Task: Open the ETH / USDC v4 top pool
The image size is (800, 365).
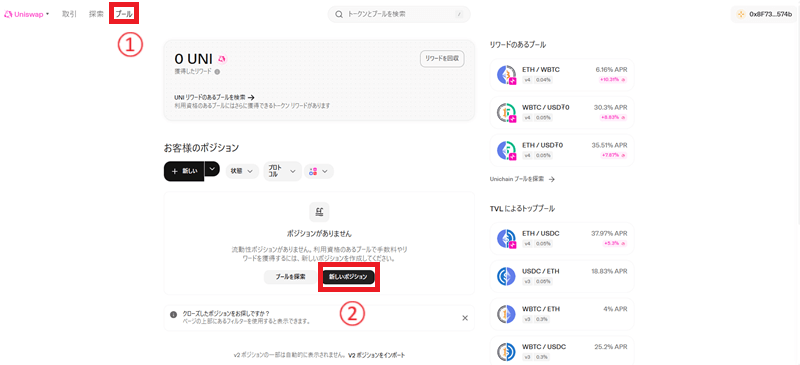Action: tap(562, 238)
